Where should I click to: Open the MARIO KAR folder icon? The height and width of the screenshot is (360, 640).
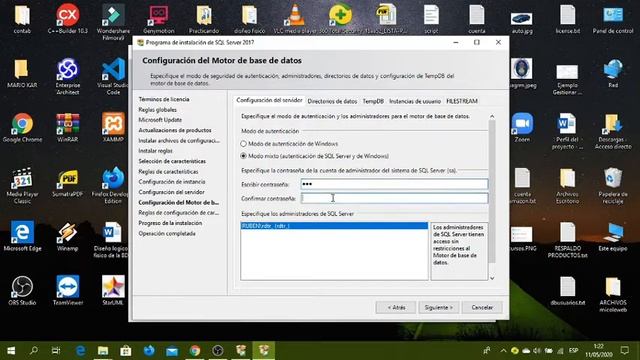pos(22,73)
